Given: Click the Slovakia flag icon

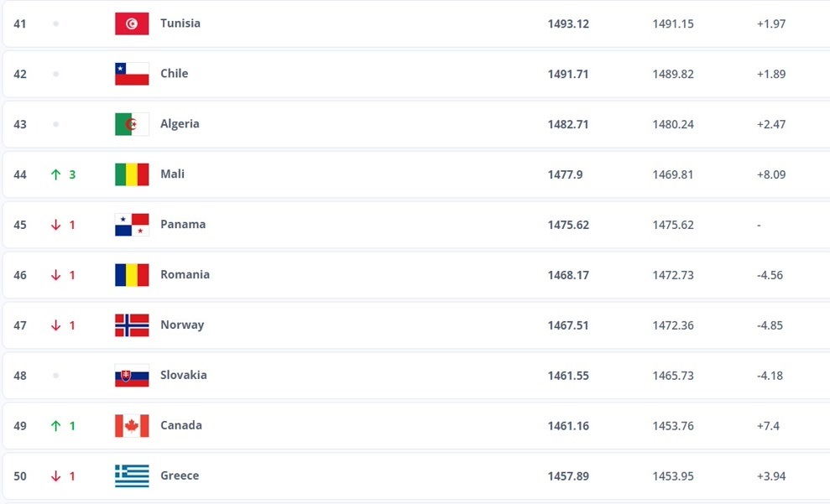Looking at the screenshot, I should (132, 376).
